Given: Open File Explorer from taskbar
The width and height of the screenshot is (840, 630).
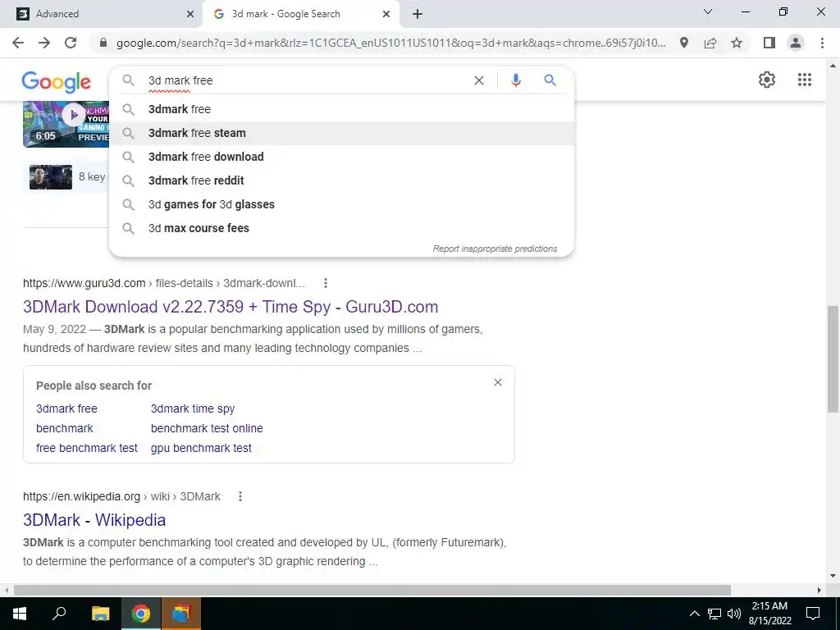Looking at the screenshot, I should click(x=100, y=614).
